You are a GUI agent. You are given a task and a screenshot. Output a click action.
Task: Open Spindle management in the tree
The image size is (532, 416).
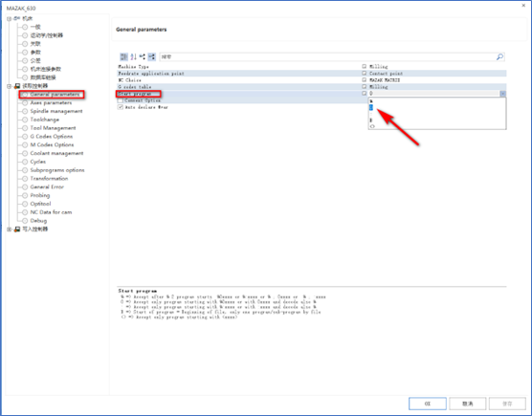point(56,111)
